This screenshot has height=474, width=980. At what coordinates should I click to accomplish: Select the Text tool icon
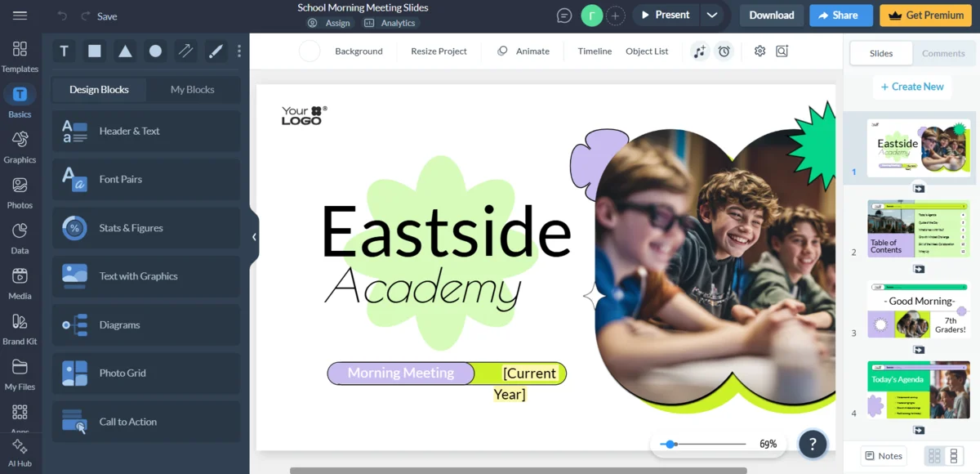point(65,51)
